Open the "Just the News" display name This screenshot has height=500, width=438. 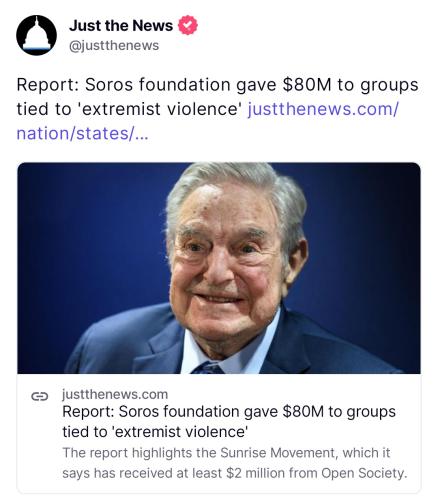[121, 26]
